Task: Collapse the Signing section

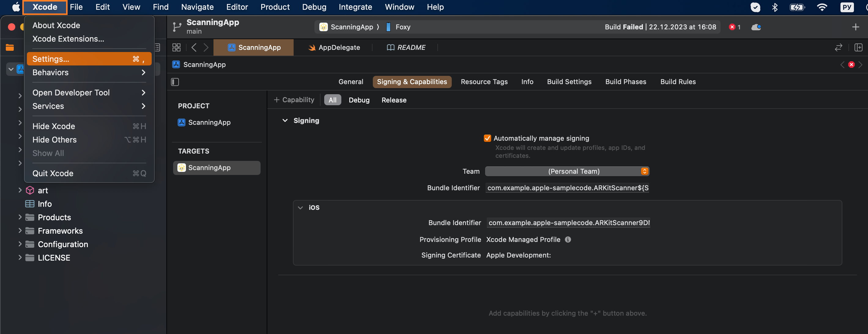Action: [285, 121]
